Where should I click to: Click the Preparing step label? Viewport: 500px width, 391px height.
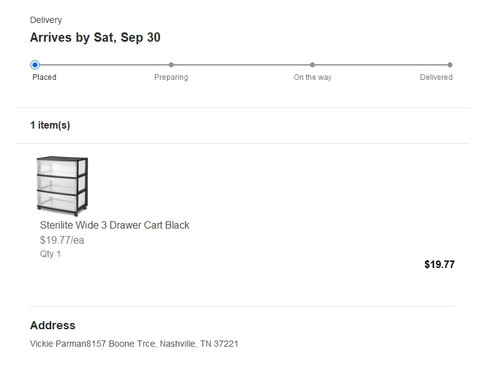pos(171,77)
